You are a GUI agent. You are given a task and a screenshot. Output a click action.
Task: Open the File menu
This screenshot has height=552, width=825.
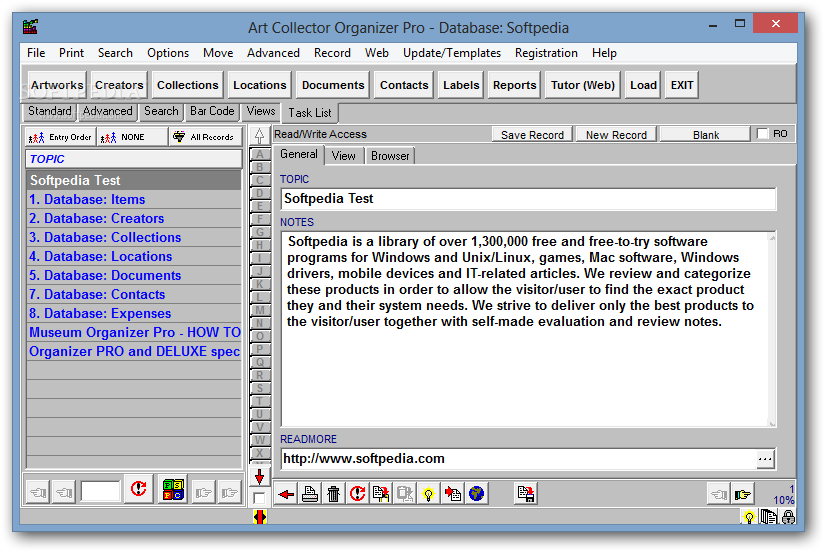click(36, 53)
